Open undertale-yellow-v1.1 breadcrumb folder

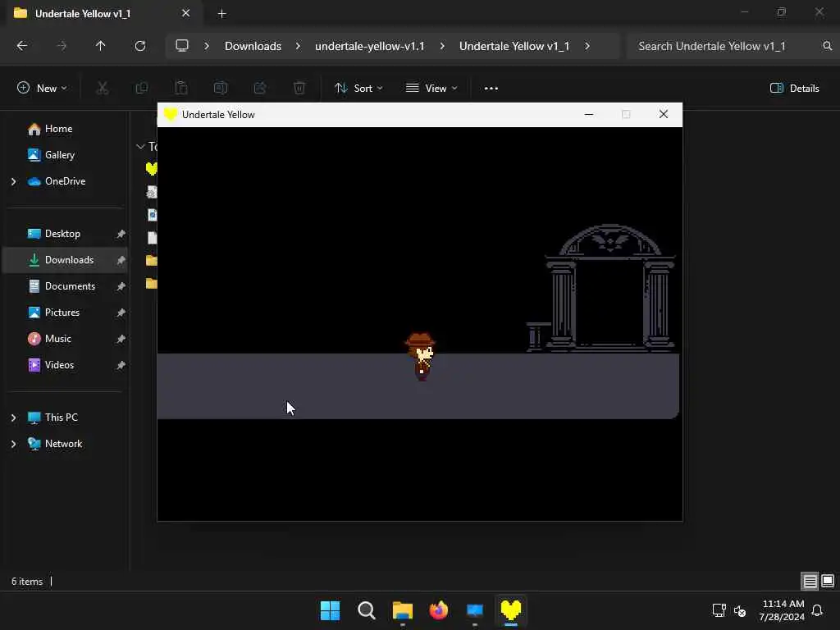point(370,46)
